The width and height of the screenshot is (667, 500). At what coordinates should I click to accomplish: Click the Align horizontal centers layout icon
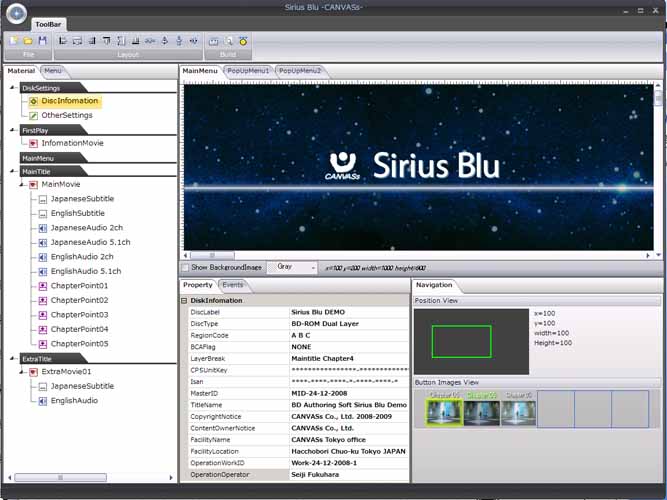77,41
